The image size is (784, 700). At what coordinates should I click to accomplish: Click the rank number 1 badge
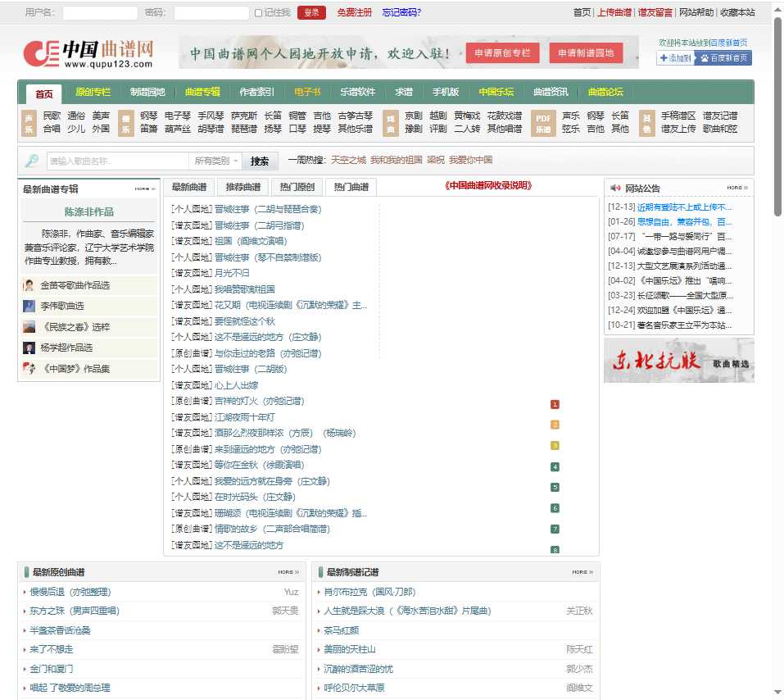(555, 404)
